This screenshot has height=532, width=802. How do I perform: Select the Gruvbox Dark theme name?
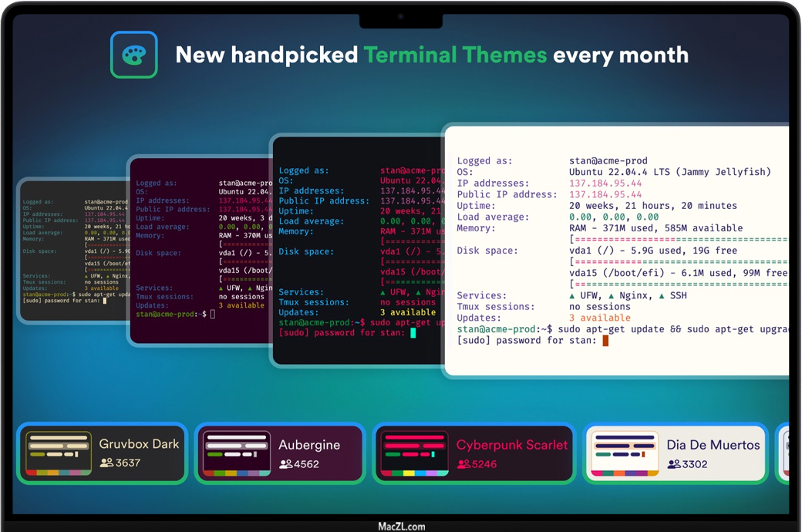[139, 444]
